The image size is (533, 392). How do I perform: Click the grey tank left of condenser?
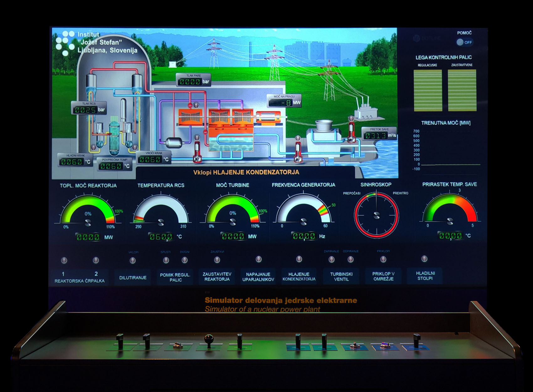174,143
